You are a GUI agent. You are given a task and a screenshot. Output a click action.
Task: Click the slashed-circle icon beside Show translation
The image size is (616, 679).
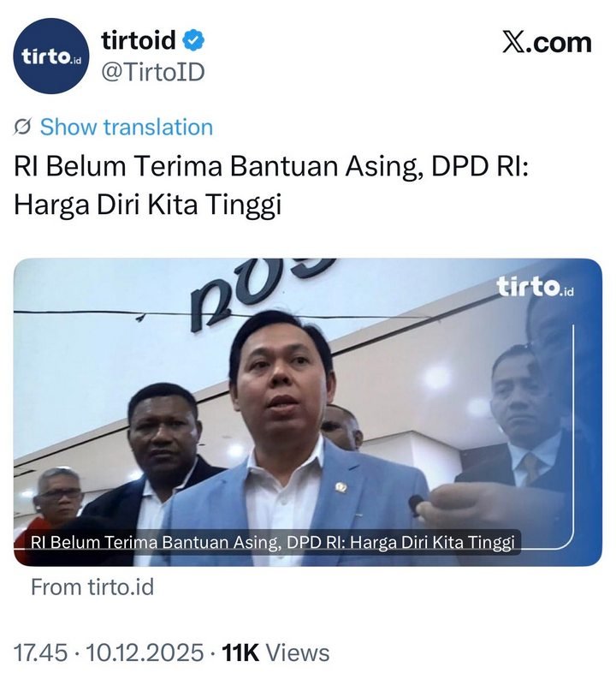coord(22,127)
